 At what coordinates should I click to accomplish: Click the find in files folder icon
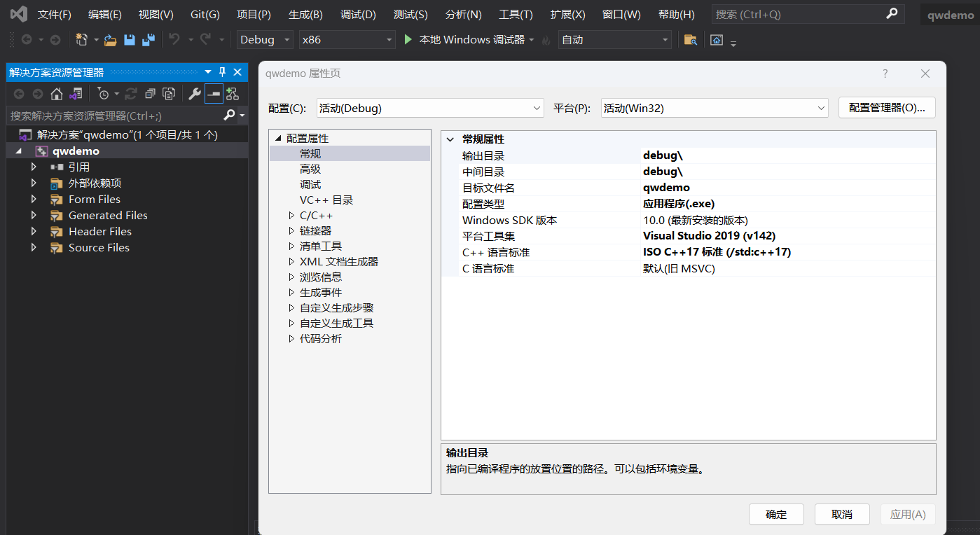(691, 40)
